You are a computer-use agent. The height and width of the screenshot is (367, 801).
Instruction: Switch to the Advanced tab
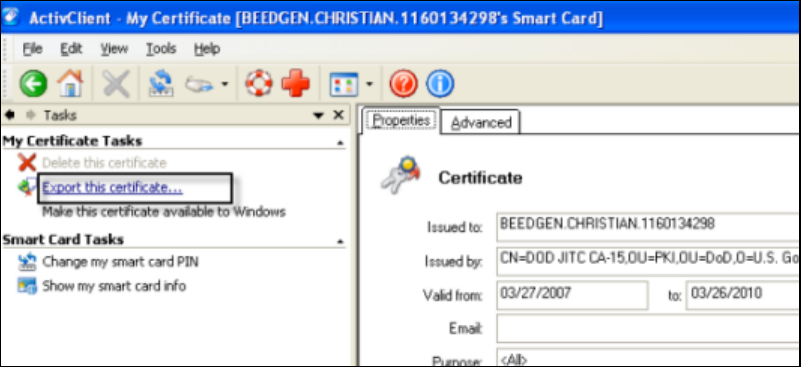(481, 123)
